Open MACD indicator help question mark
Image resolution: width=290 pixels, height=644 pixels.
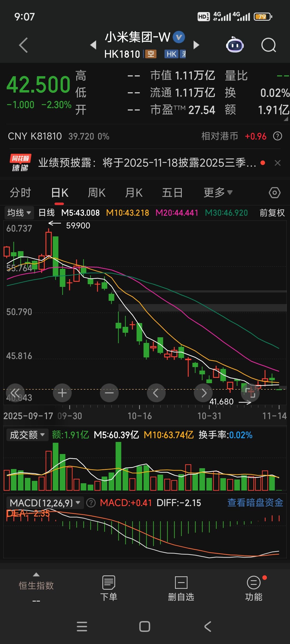(x=91, y=503)
